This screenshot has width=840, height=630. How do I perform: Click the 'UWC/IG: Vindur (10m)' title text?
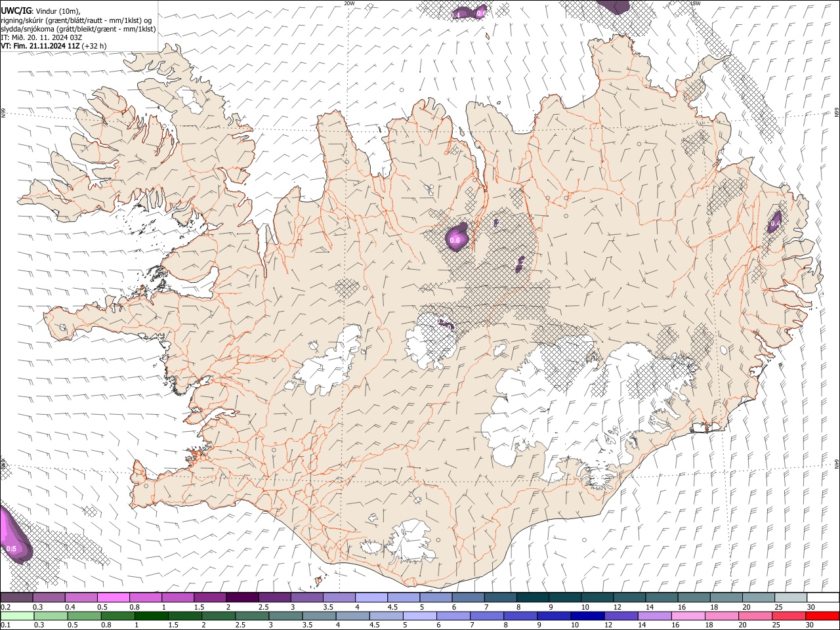41,11
